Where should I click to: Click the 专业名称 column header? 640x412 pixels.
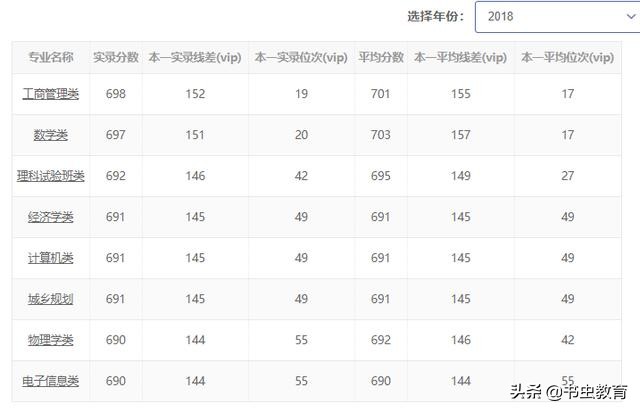pos(51,57)
